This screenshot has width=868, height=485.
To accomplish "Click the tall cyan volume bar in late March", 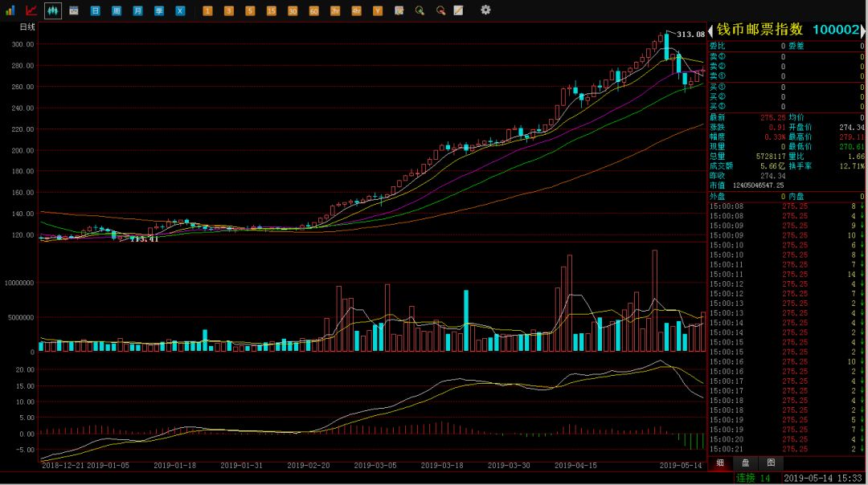I will click(x=466, y=320).
